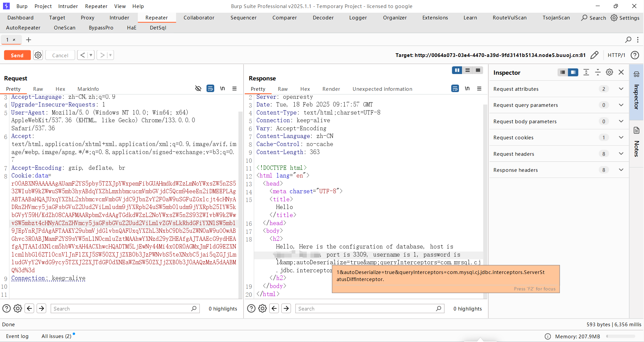Collapse all Inspector sections

598,72
